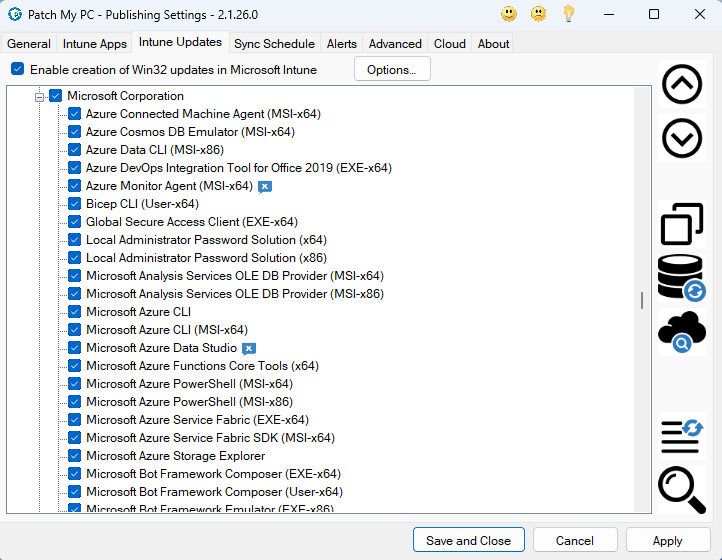Screen dimensions: 722x560
Task: Click the Patch My PC logo in title bar
Action: click(15, 14)
